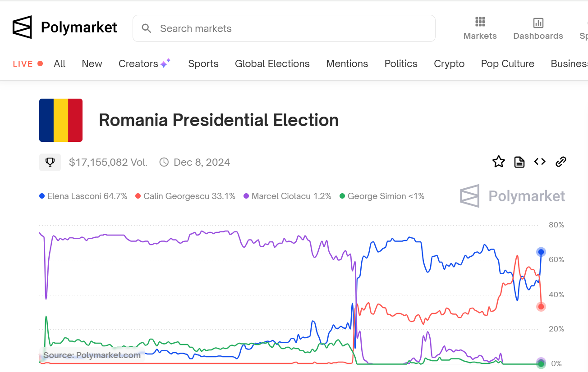
Task: Click the LIVE indicator link
Action: (x=28, y=64)
